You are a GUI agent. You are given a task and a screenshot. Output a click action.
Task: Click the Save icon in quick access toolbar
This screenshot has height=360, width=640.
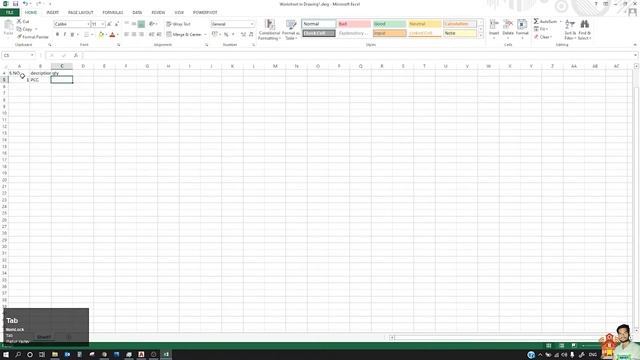point(15,4)
